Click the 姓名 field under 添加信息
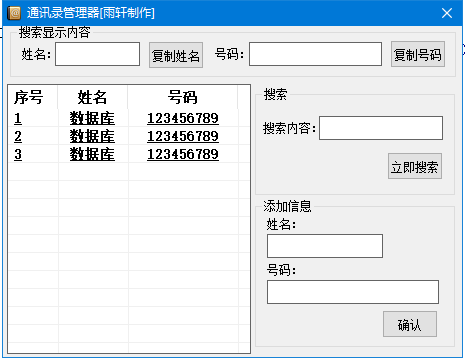The height and width of the screenshot is (360, 465). (x=325, y=246)
